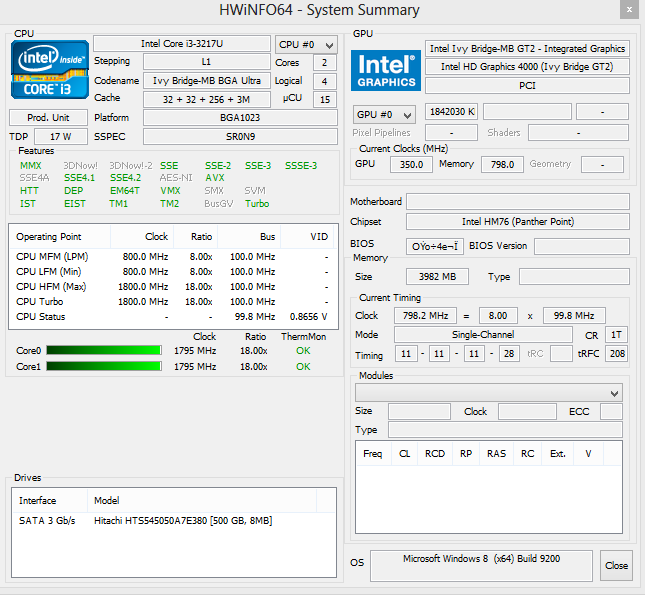Select the Hitachi HTS545050A7E380 drive entry
Image resolution: width=645 pixels, height=595 pixels.
(182, 521)
